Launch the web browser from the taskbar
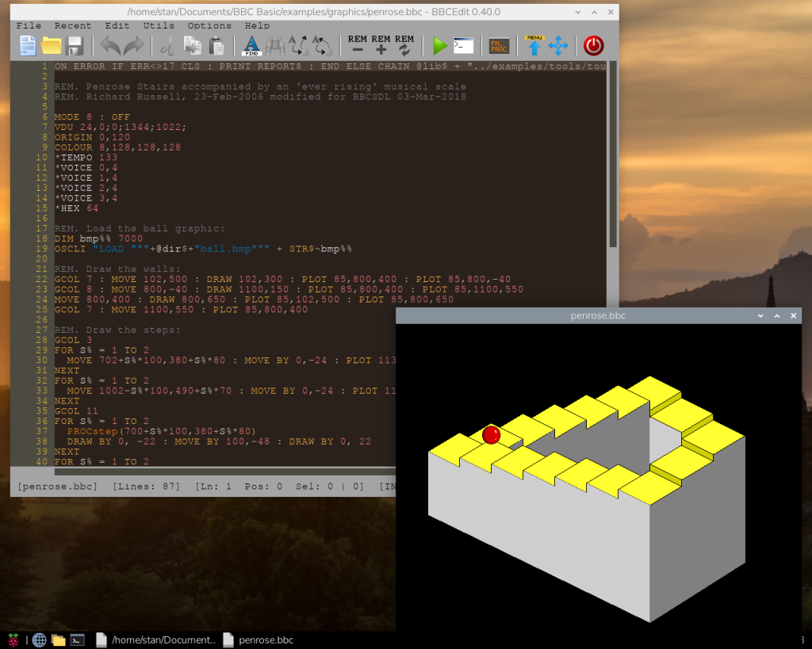 (39, 639)
